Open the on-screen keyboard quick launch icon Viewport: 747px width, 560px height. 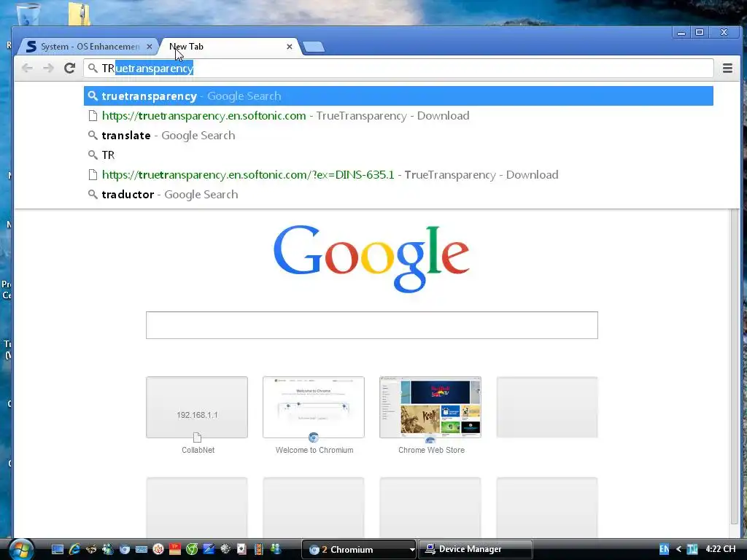(142, 550)
